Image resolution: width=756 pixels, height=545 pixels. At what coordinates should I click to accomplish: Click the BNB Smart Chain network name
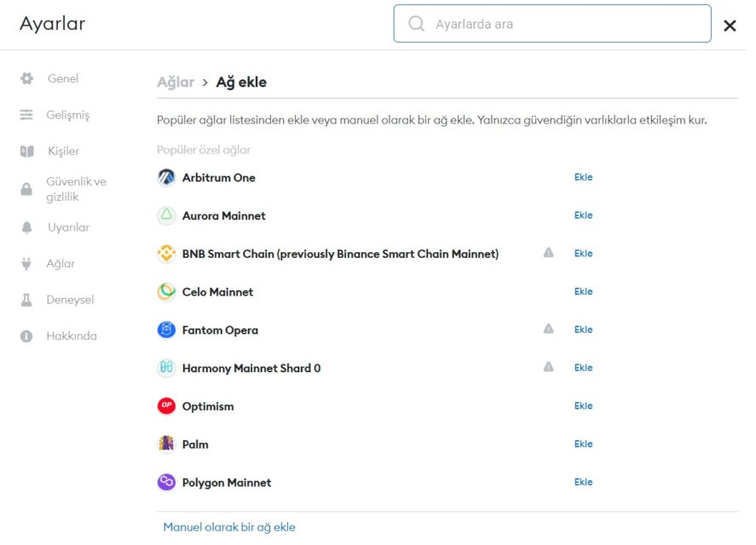click(340, 254)
